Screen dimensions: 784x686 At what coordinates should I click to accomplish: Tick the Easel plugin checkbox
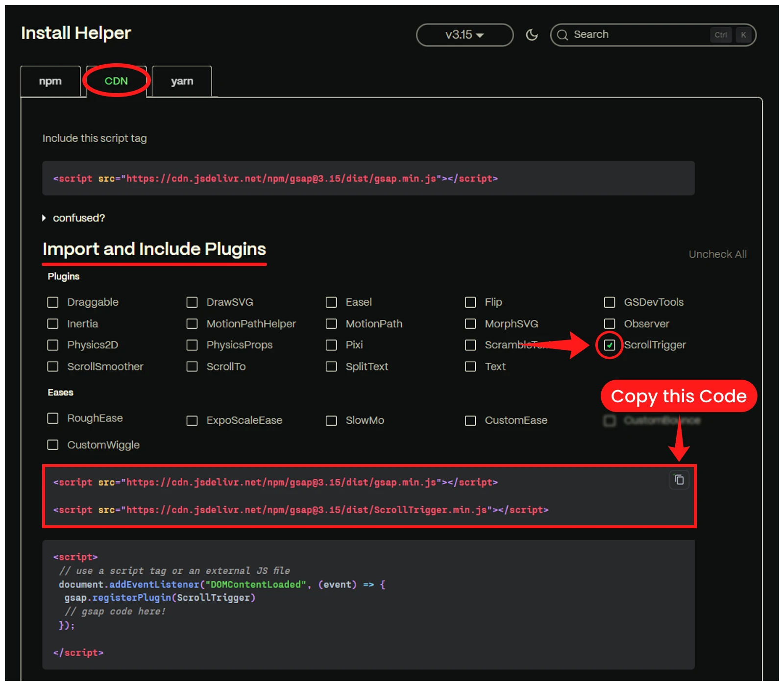pos(331,302)
